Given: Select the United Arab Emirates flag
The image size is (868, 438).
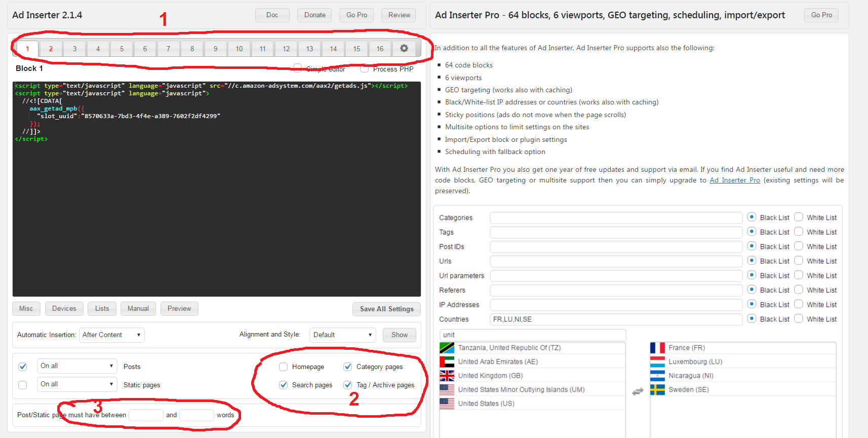Looking at the screenshot, I should pyautogui.click(x=447, y=361).
